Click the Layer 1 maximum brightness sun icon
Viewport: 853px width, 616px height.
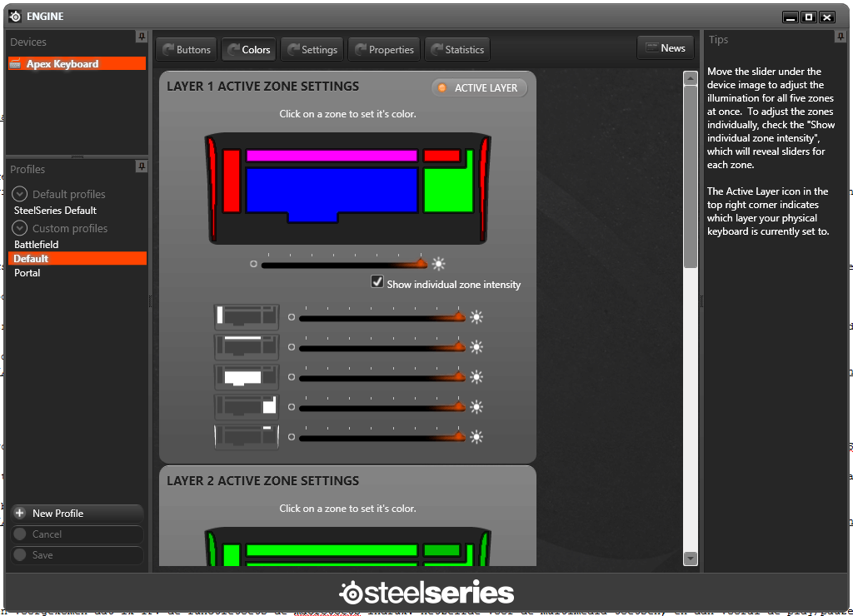438,264
